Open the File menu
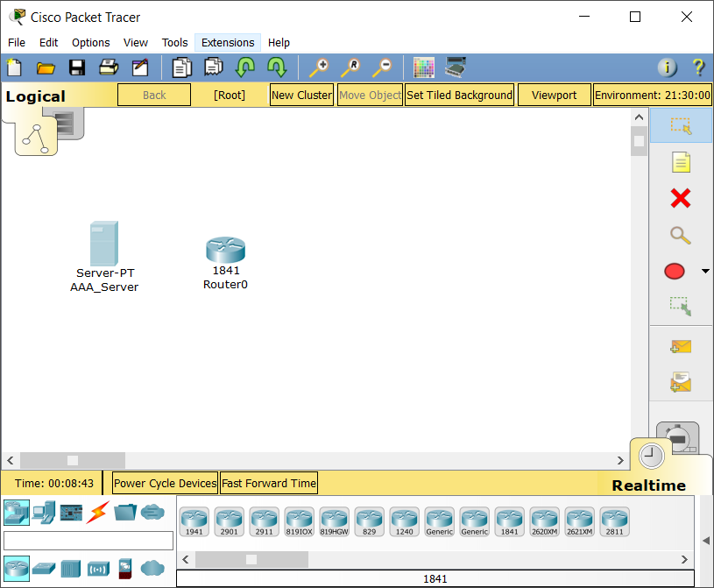714x588 pixels. click(17, 42)
